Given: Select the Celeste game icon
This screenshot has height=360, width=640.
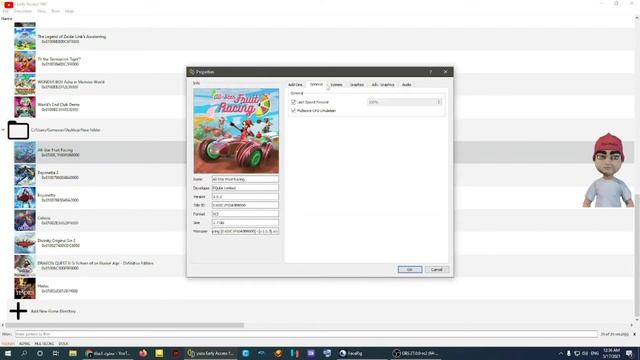Looking at the screenshot, I should [25, 220].
